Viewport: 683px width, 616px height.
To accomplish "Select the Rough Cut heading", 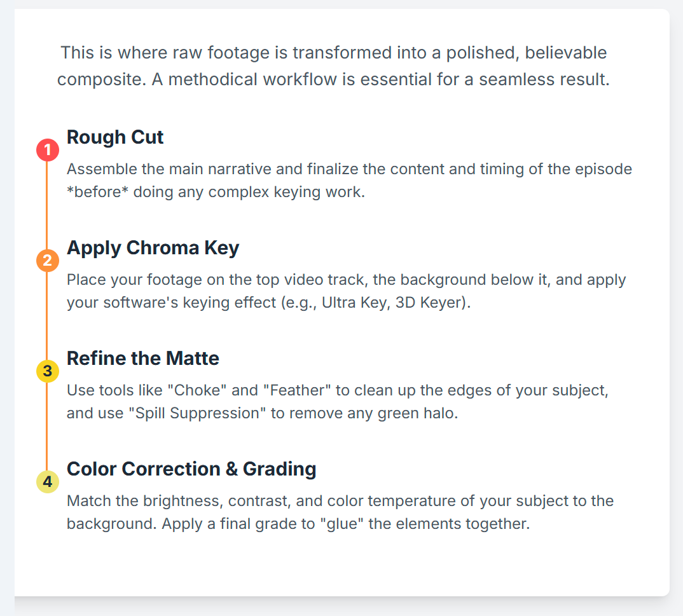I will [x=115, y=137].
